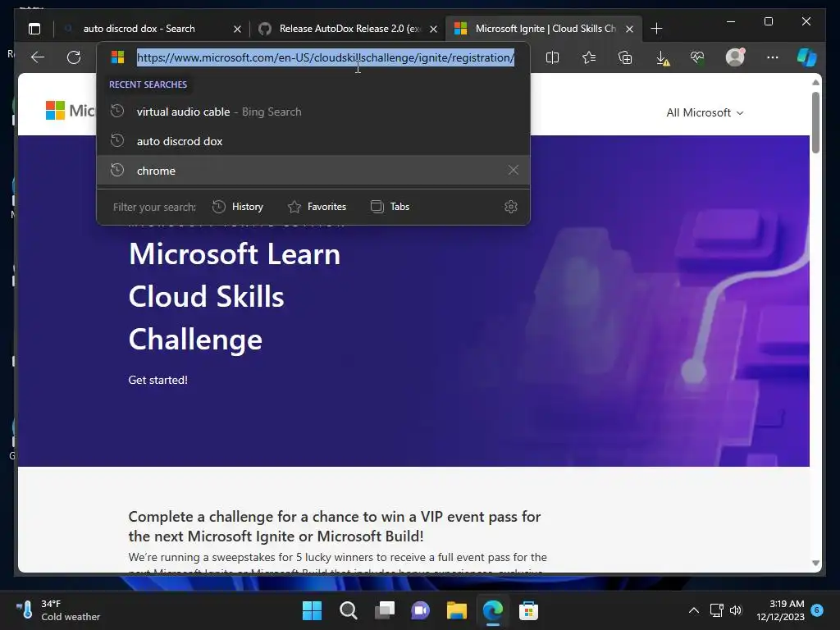840x630 pixels.
Task: Open Chat (Teams) on taskbar
Action: click(421, 610)
